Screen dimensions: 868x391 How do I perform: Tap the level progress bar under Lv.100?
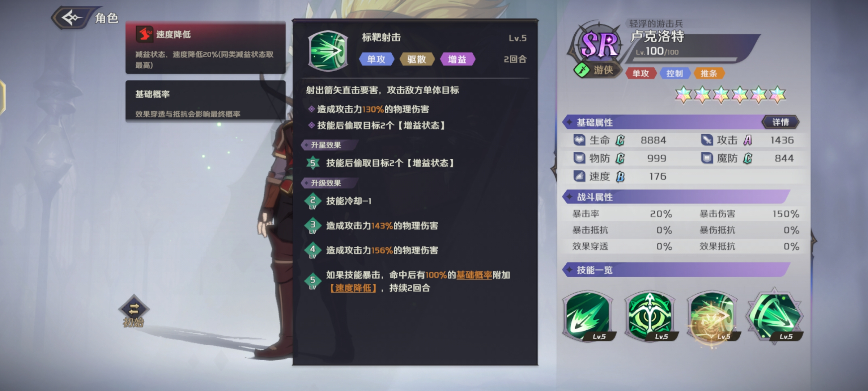[686, 59]
